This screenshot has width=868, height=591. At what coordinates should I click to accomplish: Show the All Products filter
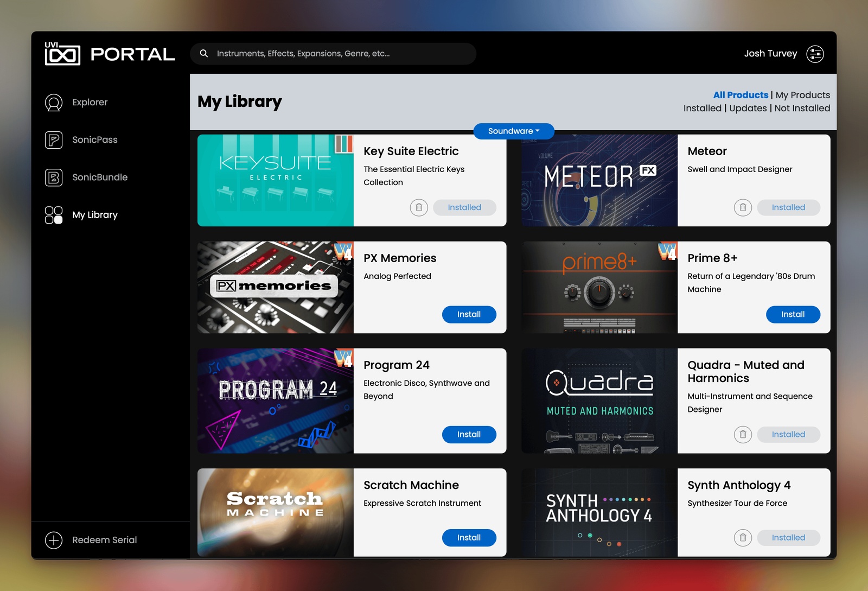point(741,95)
